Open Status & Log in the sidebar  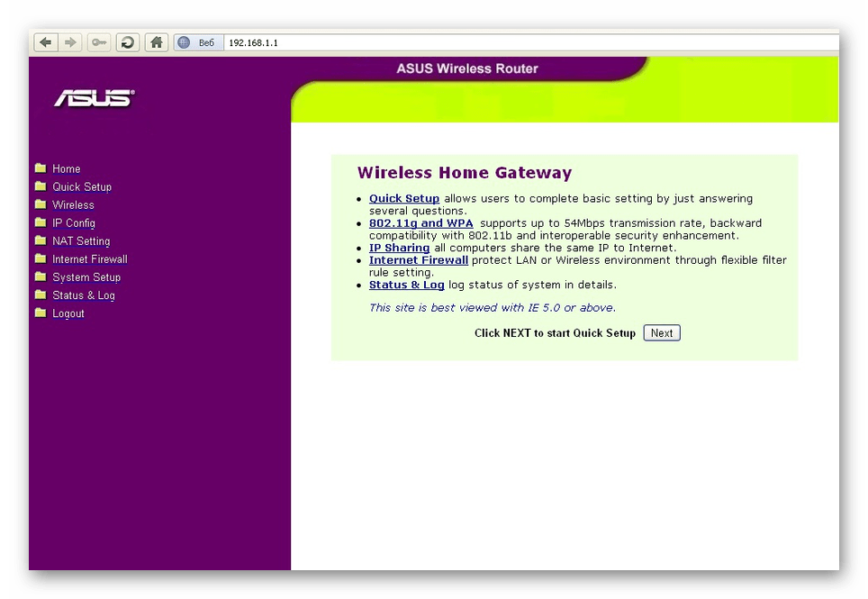[x=83, y=295]
